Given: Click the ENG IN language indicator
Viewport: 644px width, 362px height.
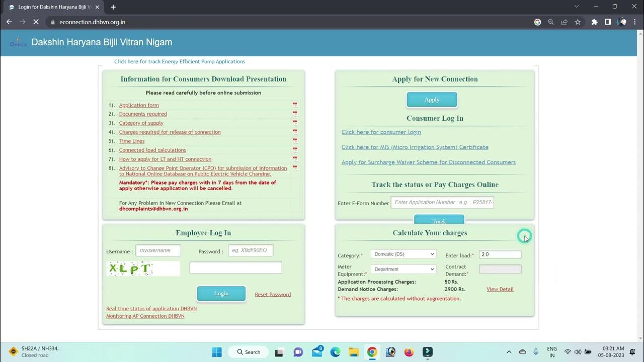Looking at the screenshot, I should click(x=552, y=352).
